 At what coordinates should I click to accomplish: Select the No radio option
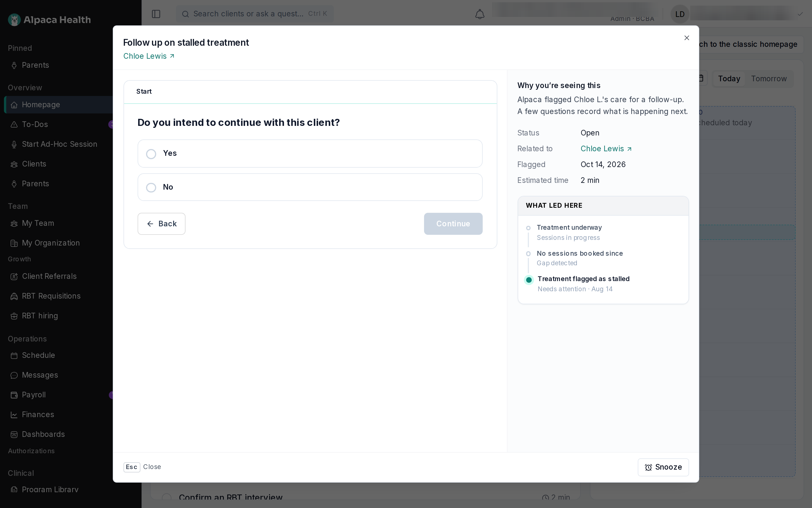coord(310,187)
